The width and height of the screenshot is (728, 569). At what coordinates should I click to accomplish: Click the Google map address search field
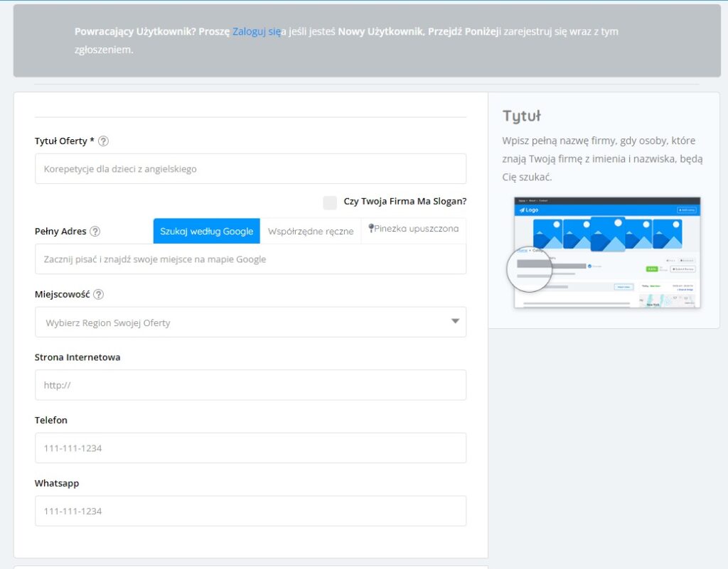click(x=250, y=259)
